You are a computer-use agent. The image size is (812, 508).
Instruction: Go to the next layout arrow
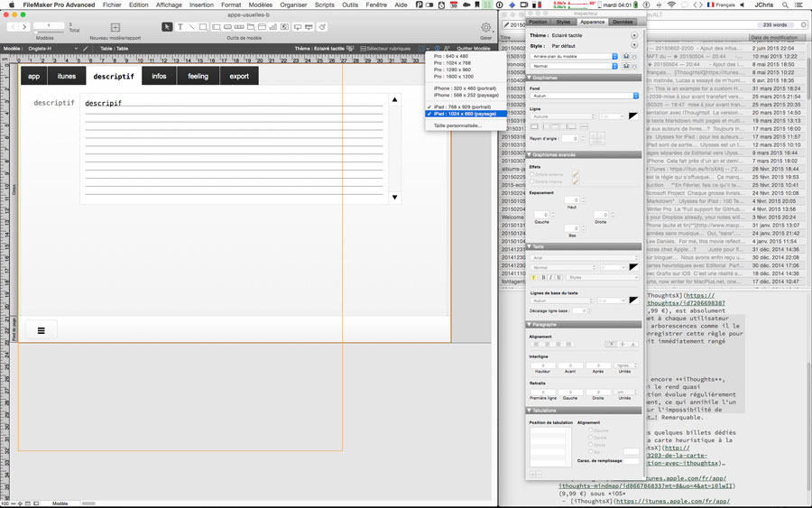pos(23,27)
